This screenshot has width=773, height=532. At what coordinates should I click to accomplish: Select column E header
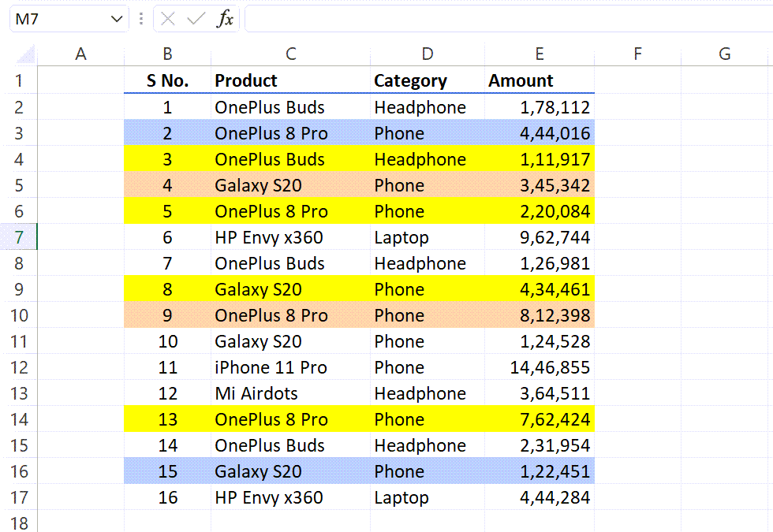click(540, 53)
